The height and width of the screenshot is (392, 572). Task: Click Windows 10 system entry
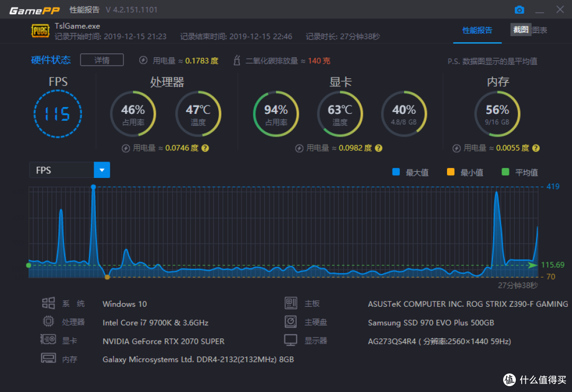coord(125,304)
